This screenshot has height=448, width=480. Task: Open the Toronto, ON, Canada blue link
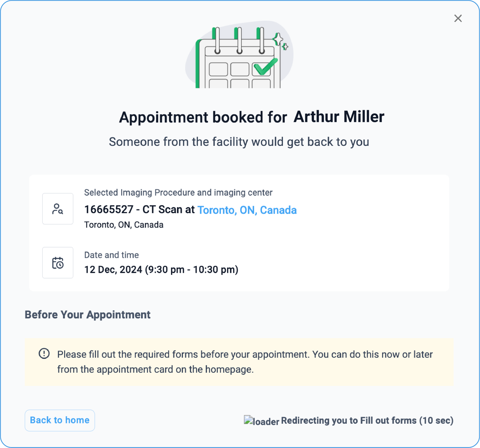pos(247,210)
